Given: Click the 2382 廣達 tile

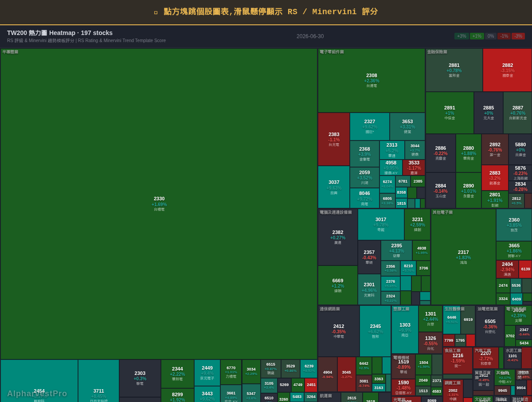Looking at the screenshot, I should [x=338, y=237].
